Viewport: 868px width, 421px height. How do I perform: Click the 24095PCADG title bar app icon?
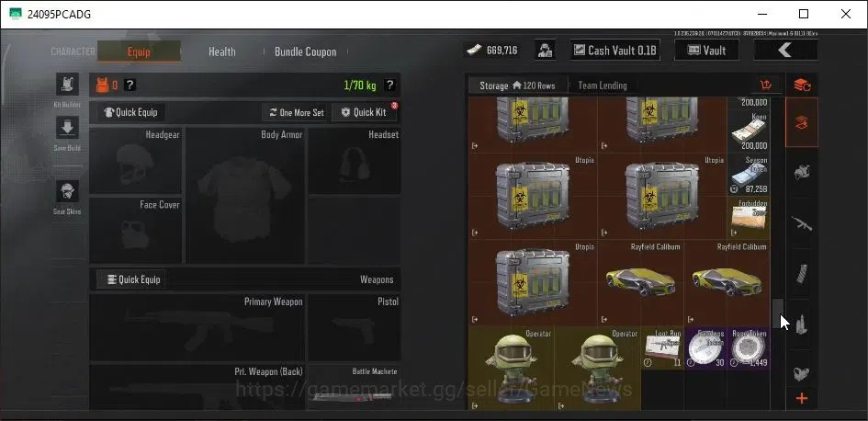(16, 14)
